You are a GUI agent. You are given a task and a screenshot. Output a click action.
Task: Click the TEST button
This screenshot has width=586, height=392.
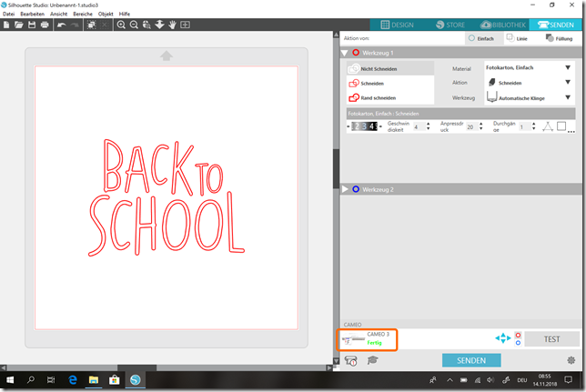tap(551, 338)
